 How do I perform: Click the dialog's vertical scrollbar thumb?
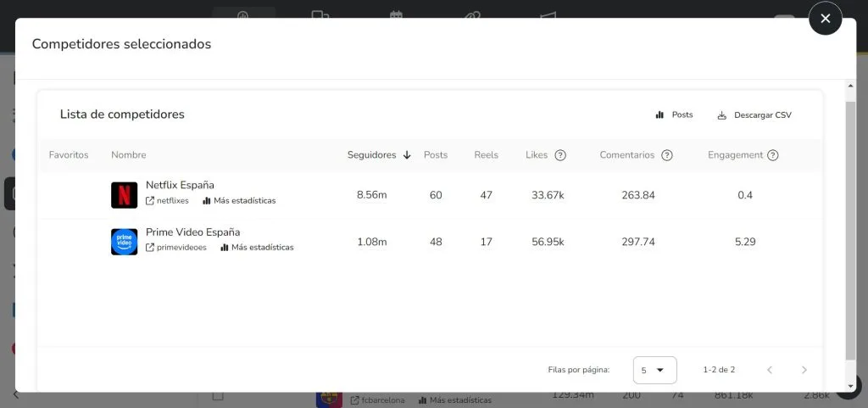pos(851,231)
